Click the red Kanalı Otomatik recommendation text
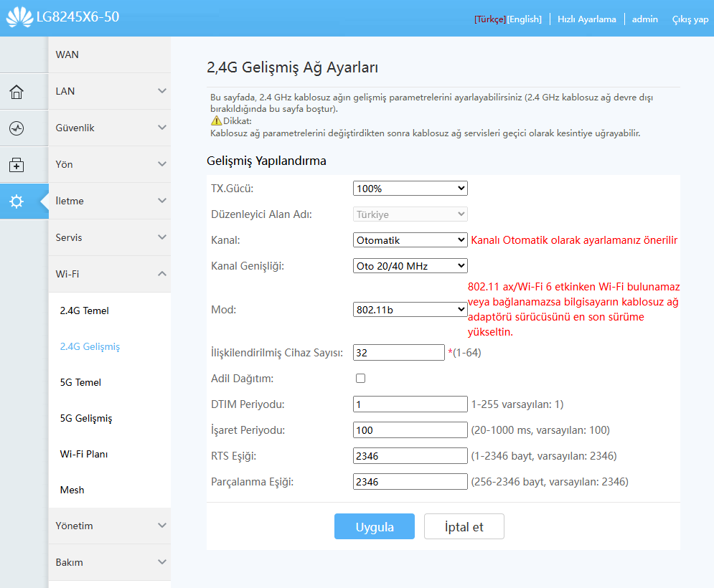The width and height of the screenshot is (714, 588). (x=574, y=240)
